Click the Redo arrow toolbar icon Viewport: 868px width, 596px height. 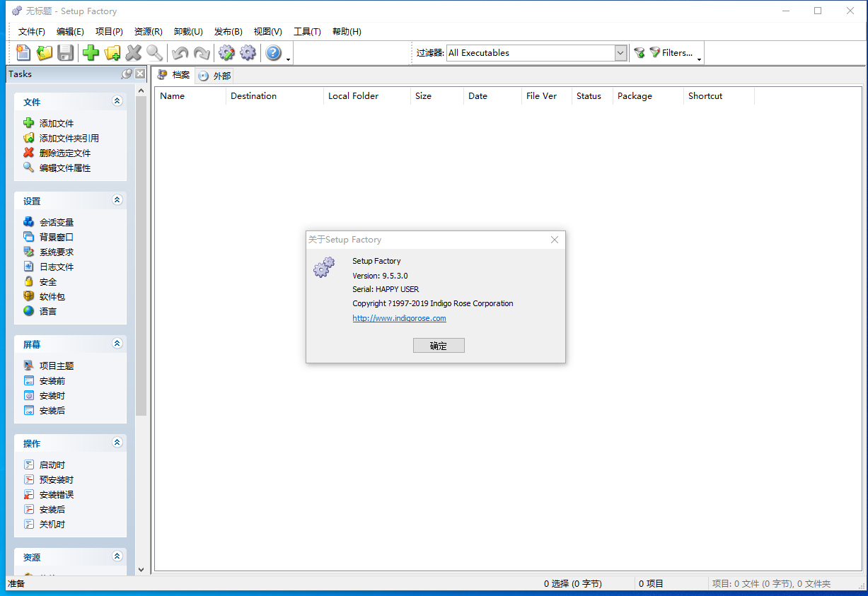[x=202, y=53]
